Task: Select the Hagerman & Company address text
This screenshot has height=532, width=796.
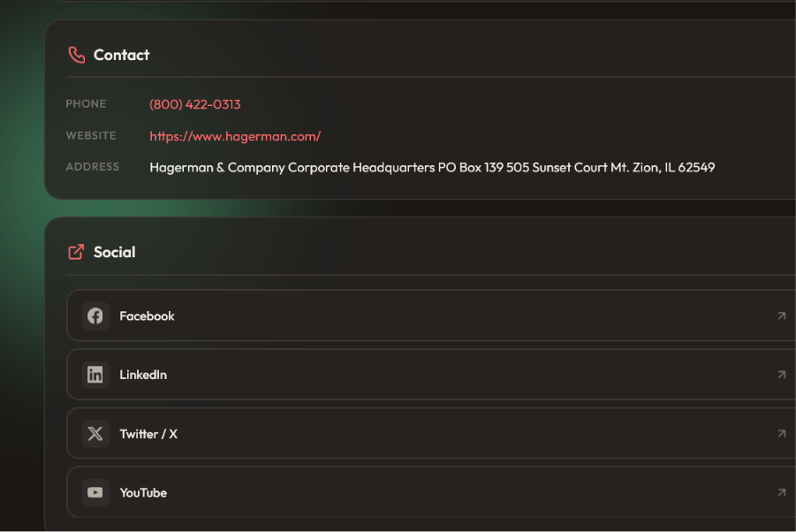Action: [x=432, y=168]
